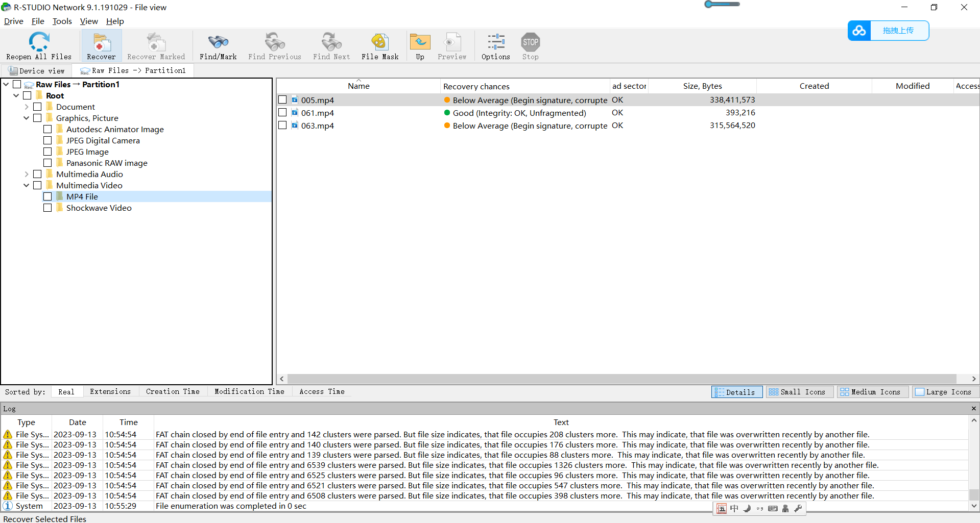Check the Shockwave Video checkbox
Screen dimensions: 980x523
tap(47, 208)
